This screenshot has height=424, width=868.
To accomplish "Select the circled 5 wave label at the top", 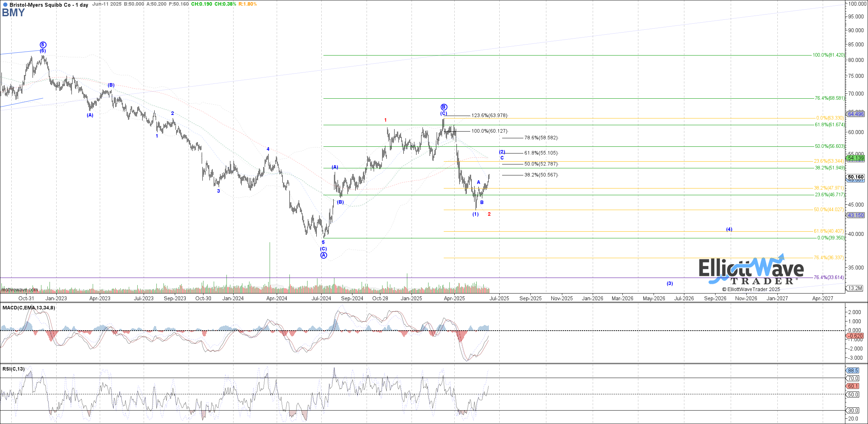I will 43,45.
